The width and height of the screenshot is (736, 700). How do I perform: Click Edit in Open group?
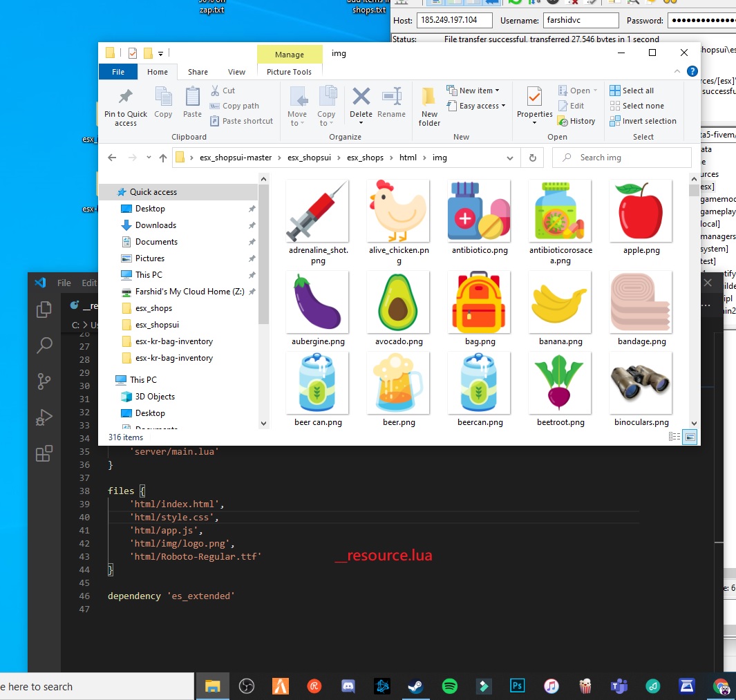coord(571,106)
